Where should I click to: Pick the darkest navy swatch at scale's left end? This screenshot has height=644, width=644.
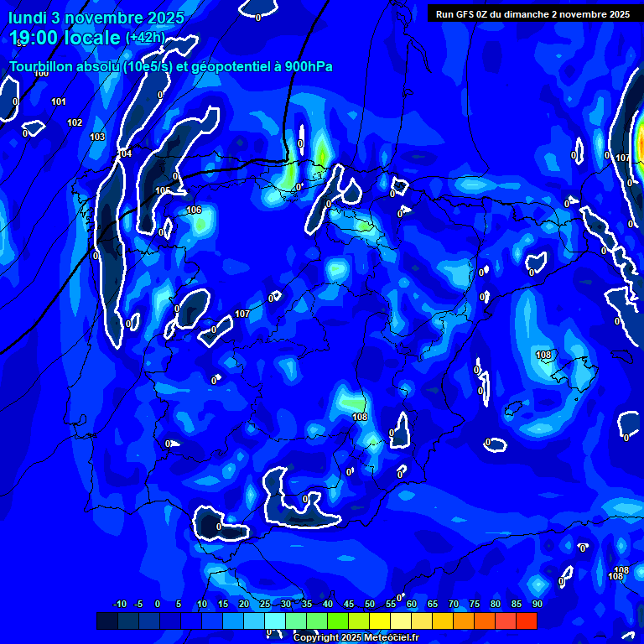[107, 621]
